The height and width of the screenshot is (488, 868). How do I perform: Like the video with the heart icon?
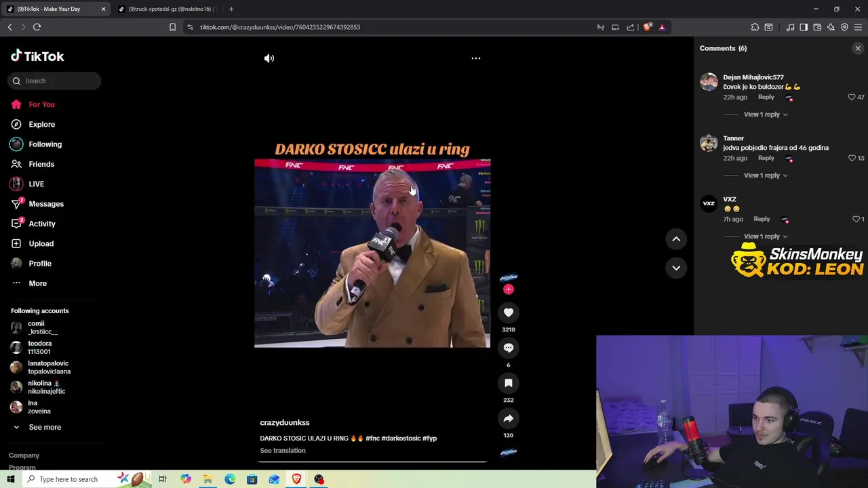509,312
